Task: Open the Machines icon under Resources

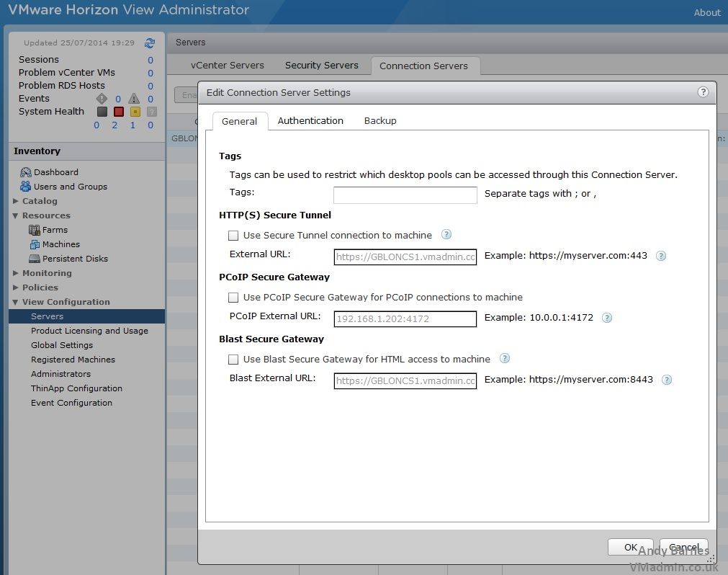Action: pos(35,244)
